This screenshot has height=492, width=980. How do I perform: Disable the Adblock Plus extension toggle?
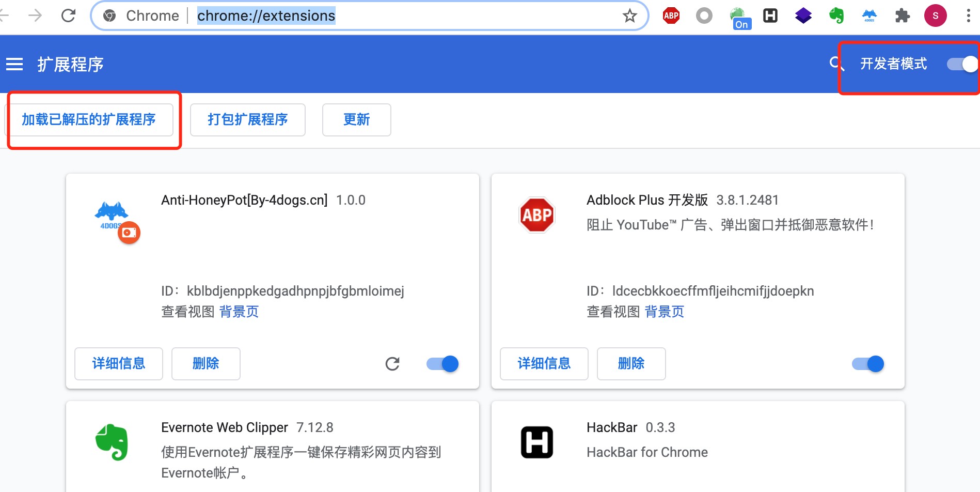tap(867, 364)
